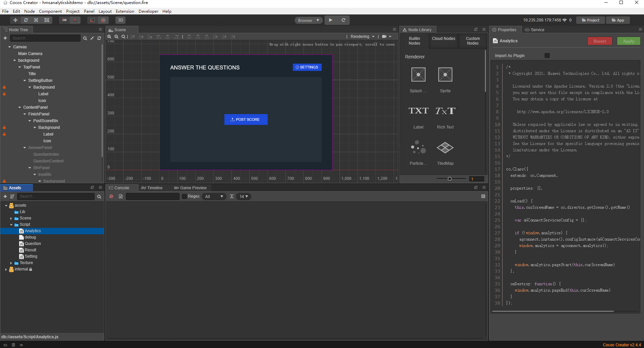Image resolution: width=644 pixels, height=348 pixels.
Task: Open the Rendering dropdown in Scene
Action: click(362, 37)
